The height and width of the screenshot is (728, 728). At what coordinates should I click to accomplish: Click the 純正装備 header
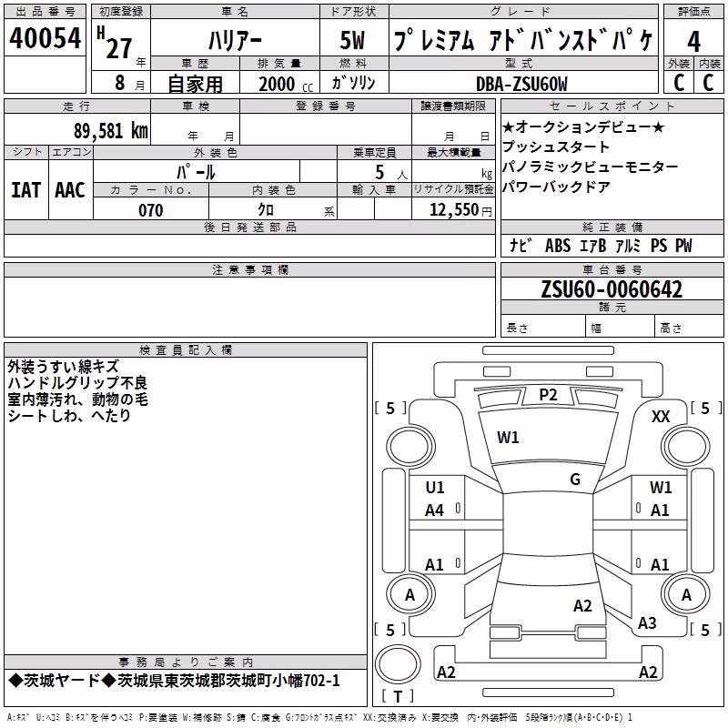point(612,227)
